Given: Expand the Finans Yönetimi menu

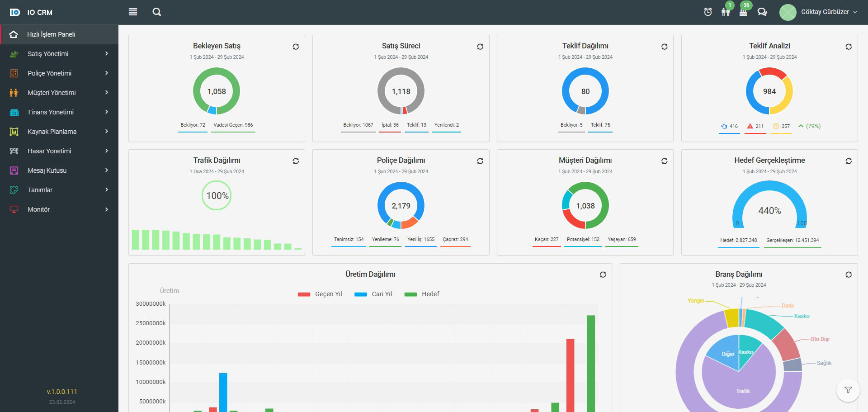Looking at the screenshot, I should 59,112.
